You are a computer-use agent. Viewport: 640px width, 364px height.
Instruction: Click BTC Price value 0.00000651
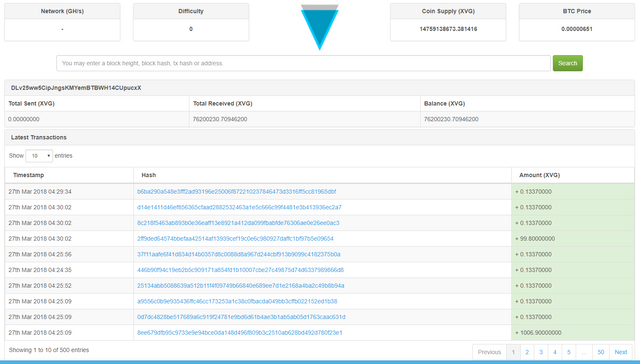(x=577, y=29)
